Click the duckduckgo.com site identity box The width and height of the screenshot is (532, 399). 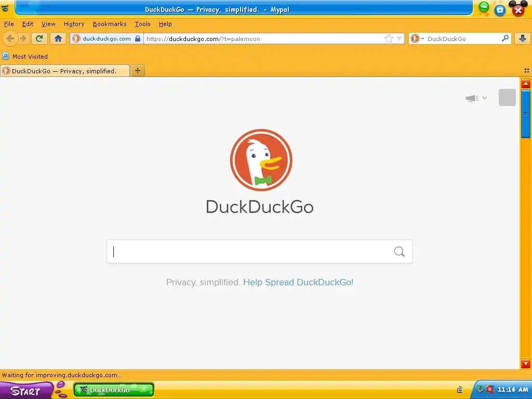[x=107, y=38]
